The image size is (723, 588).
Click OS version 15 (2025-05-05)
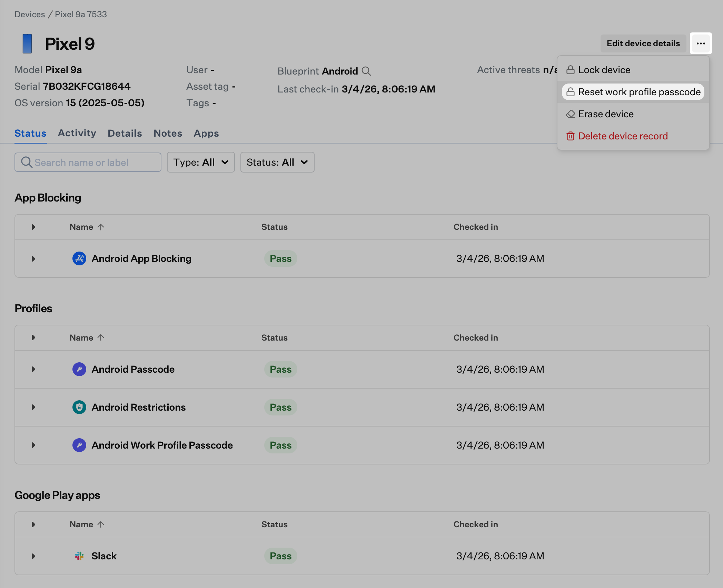coord(105,103)
